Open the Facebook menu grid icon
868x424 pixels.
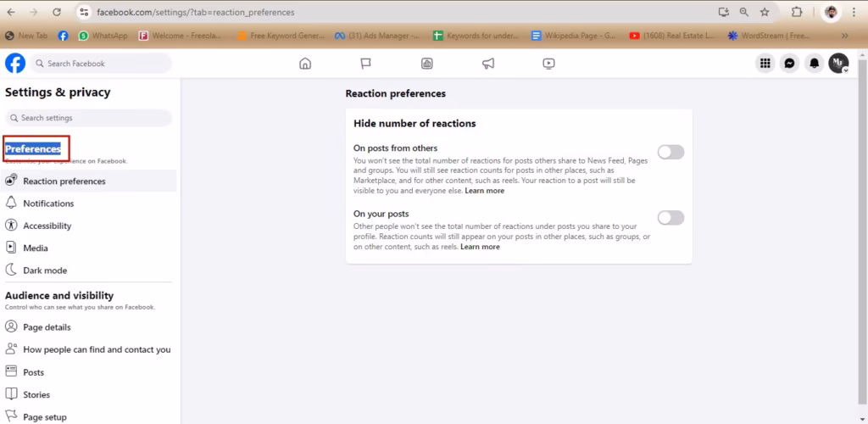tap(765, 64)
